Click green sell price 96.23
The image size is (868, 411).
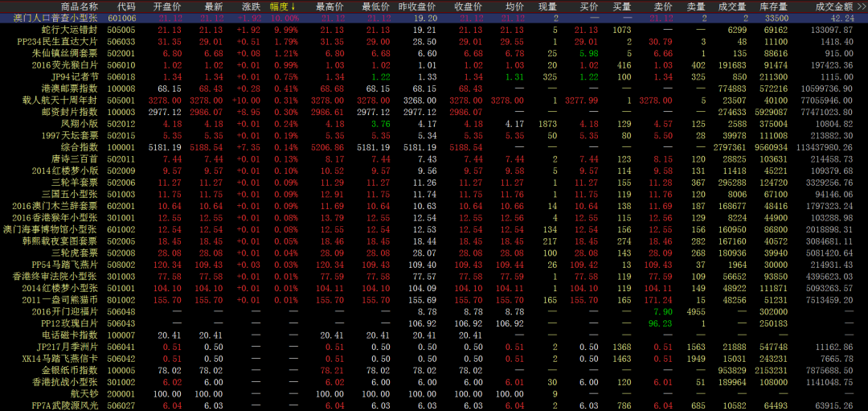click(x=661, y=323)
